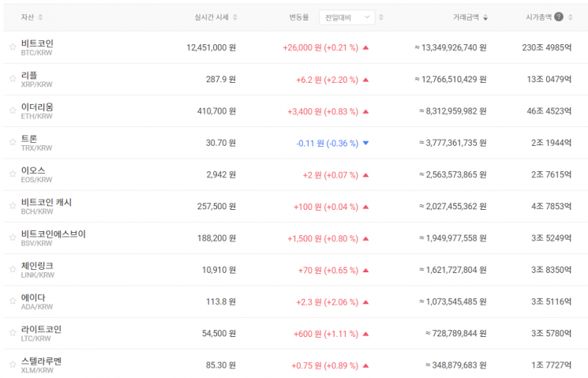Open the 이더리움 asset name
588x378 pixels.
pyautogui.click(x=37, y=107)
